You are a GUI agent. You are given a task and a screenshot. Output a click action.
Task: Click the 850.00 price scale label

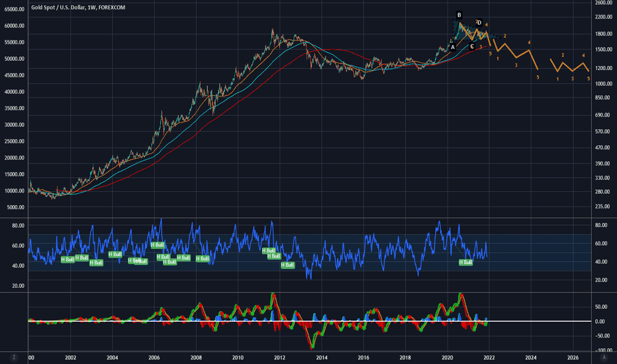pyautogui.click(x=604, y=97)
